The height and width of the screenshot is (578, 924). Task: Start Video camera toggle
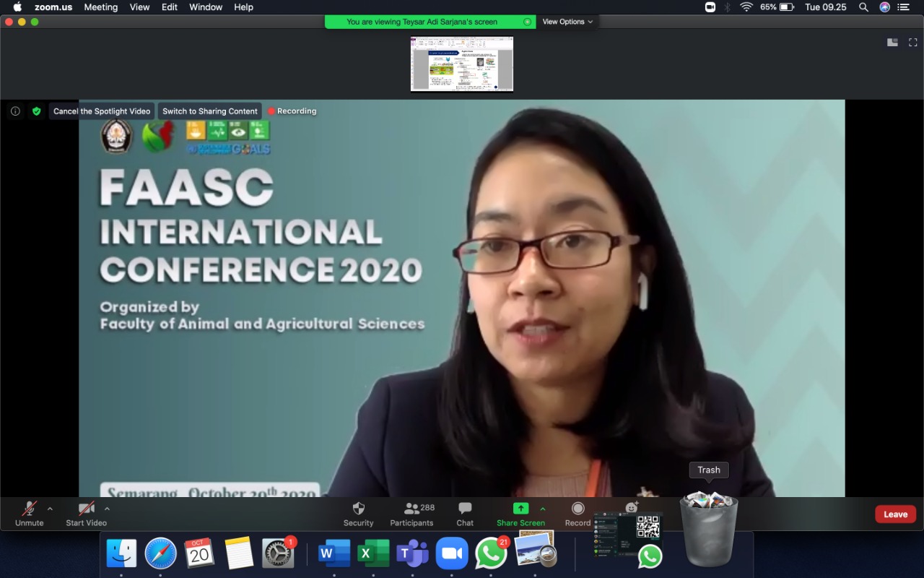click(x=86, y=509)
